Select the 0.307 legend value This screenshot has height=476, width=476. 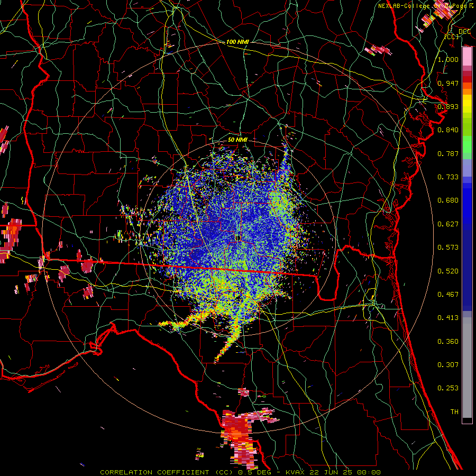coord(448,364)
